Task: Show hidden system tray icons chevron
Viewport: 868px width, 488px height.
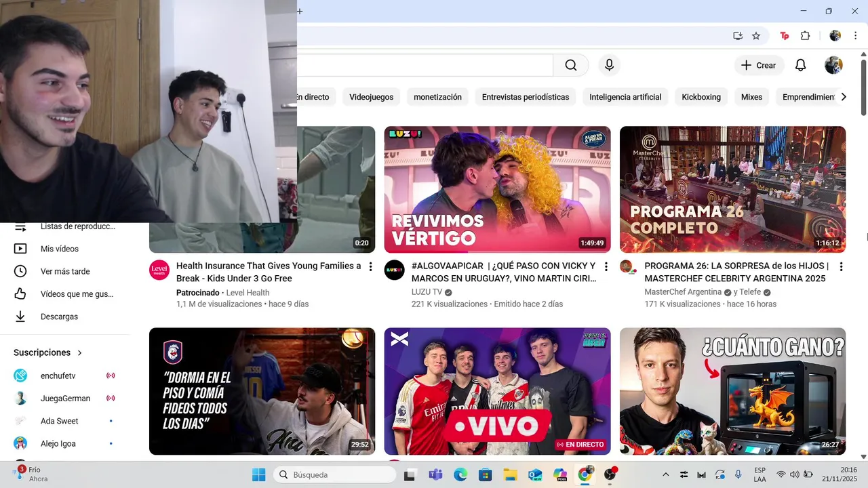Action: 665,474
